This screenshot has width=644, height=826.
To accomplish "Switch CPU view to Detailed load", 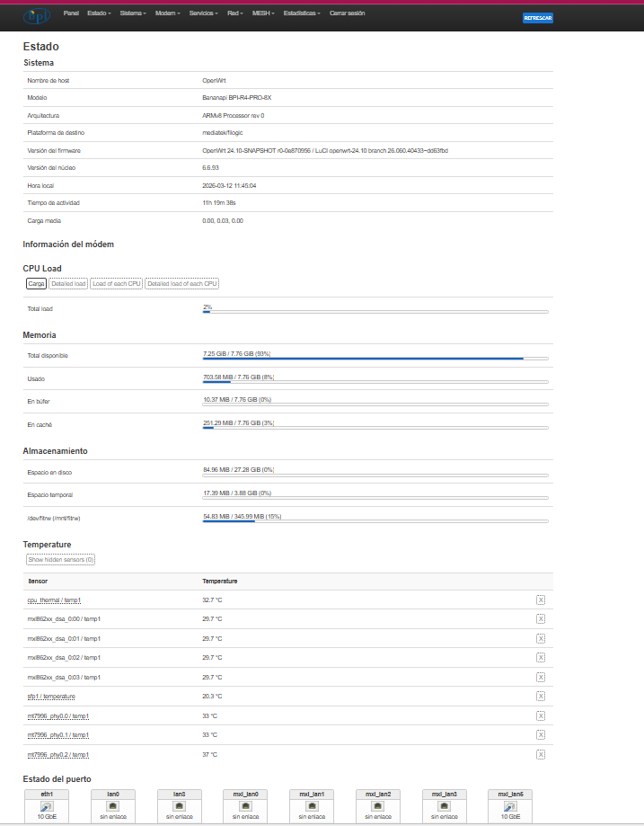I will tap(68, 284).
